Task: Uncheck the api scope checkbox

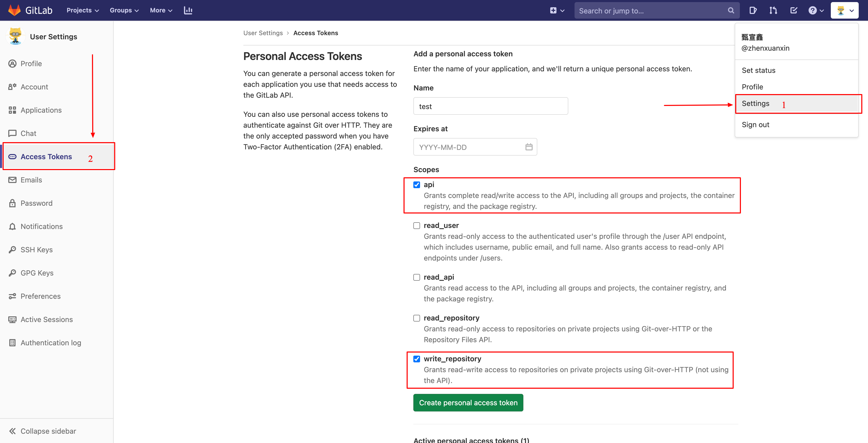Action: pos(417,185)
